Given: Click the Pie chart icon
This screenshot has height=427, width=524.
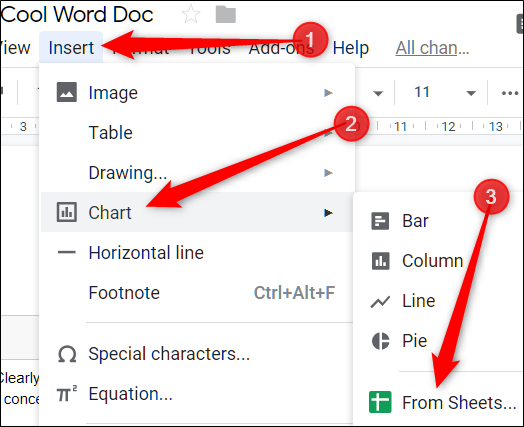Looking at the screenshot, I should [380, 341].
